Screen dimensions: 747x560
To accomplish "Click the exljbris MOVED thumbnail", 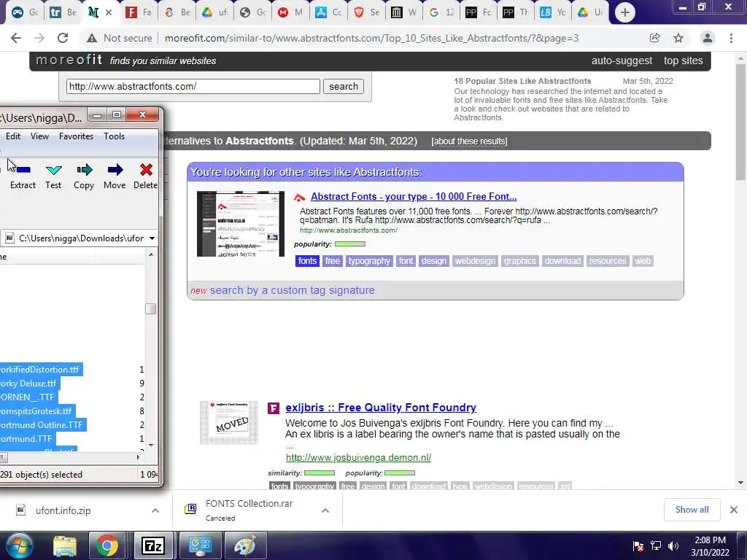I will pyautogui.click(x=228, y=423).
